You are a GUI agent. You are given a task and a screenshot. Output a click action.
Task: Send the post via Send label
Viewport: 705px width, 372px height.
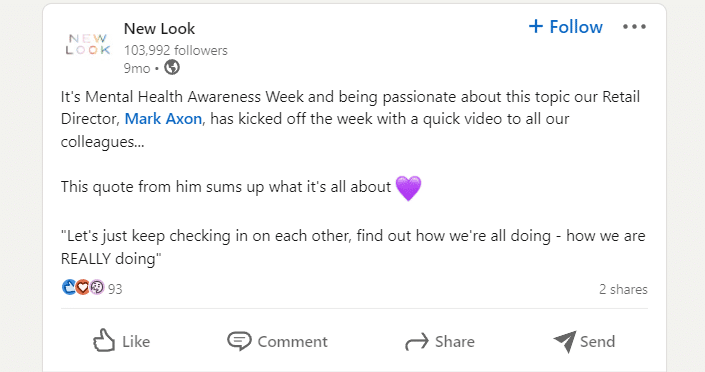(597, 342)
